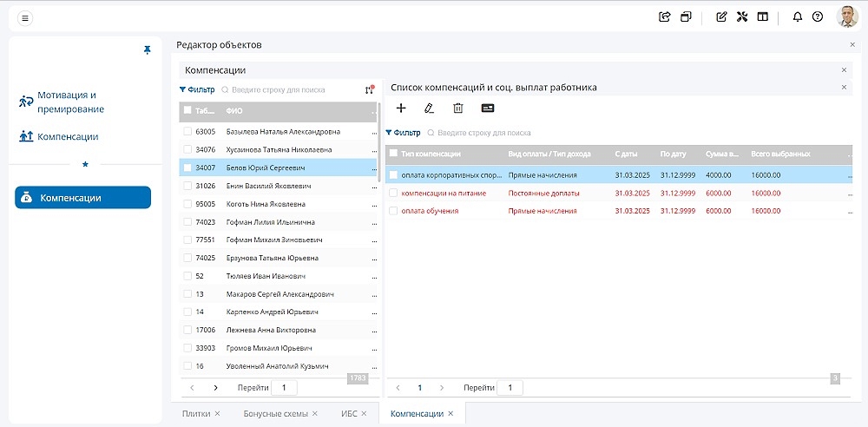868x427 pixels.
Task: Click the wrench and screwdriver tools icon
Action: point(742,16)
